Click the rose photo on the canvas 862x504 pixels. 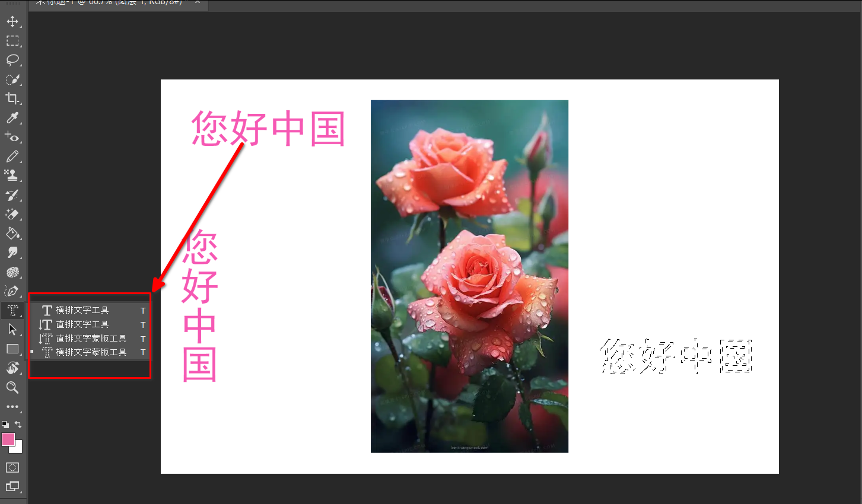(469, 276)
